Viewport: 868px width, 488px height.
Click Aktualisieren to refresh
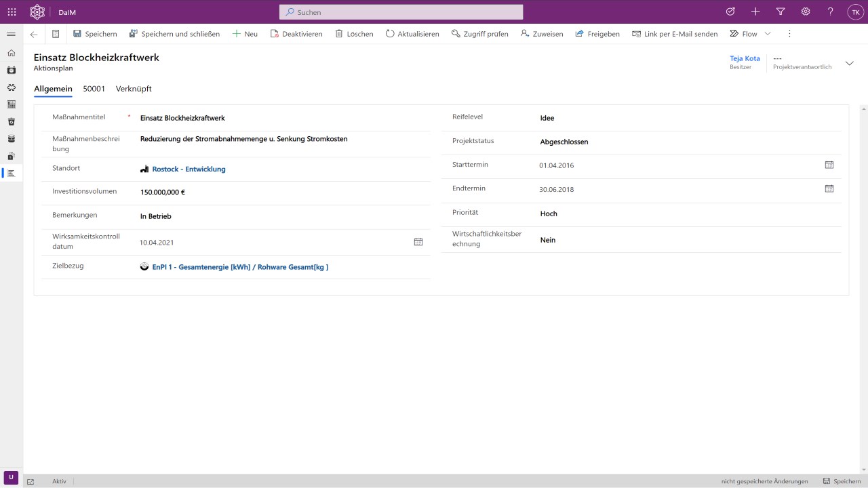click(412, 34)
